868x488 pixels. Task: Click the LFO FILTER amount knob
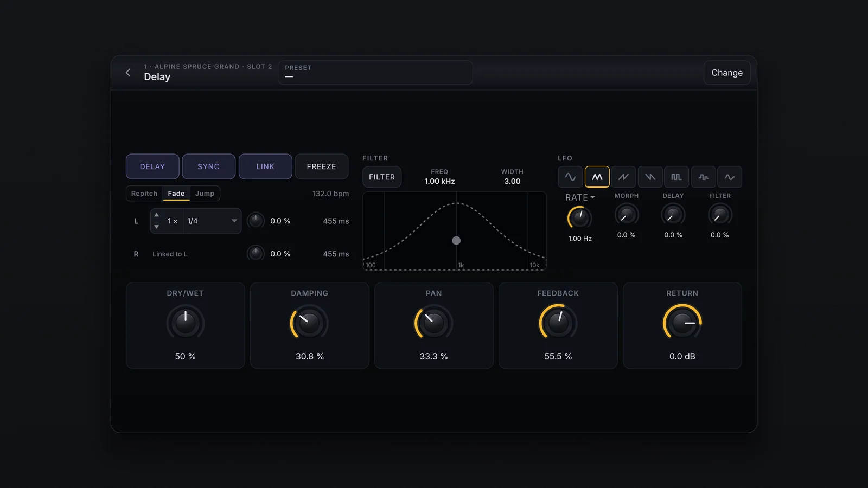(x=720, y=215)
